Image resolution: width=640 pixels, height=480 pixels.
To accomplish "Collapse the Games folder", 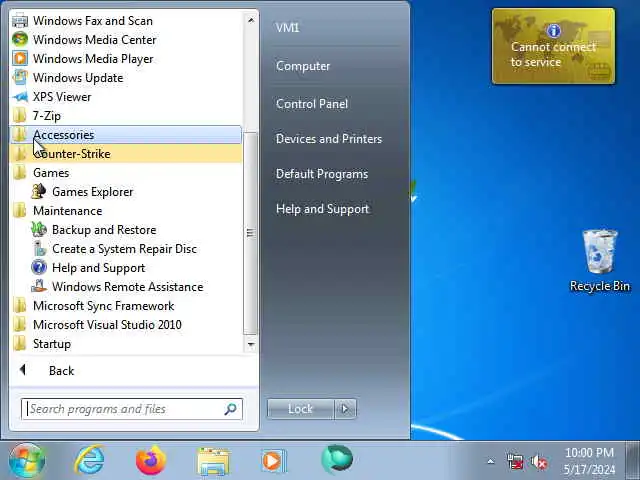I will pos(127,173).
